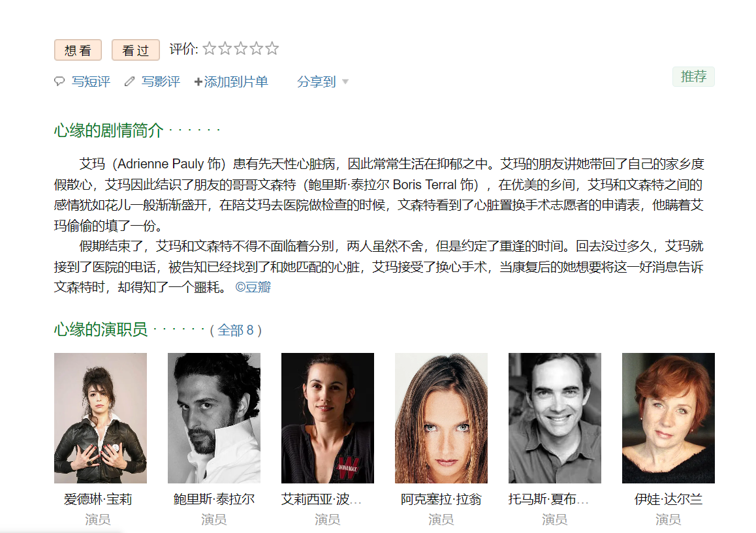Give a four-star rating

(257, 49)
